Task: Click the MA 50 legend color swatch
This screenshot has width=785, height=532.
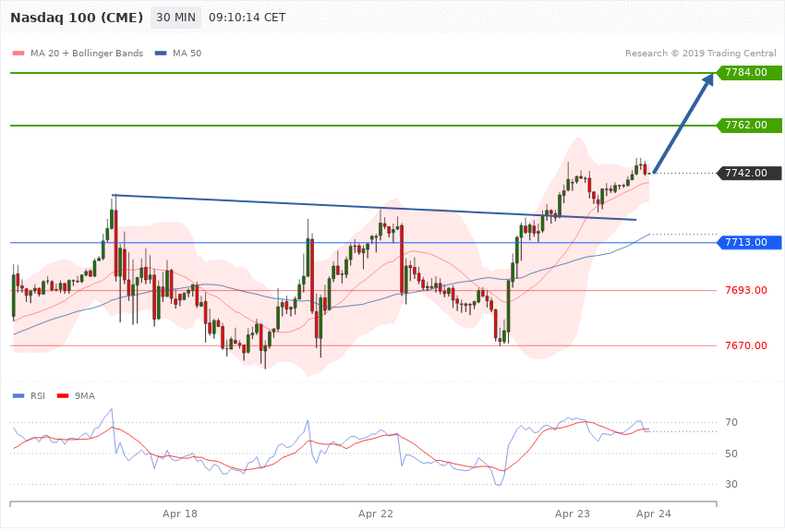Action: coord(160,53)
